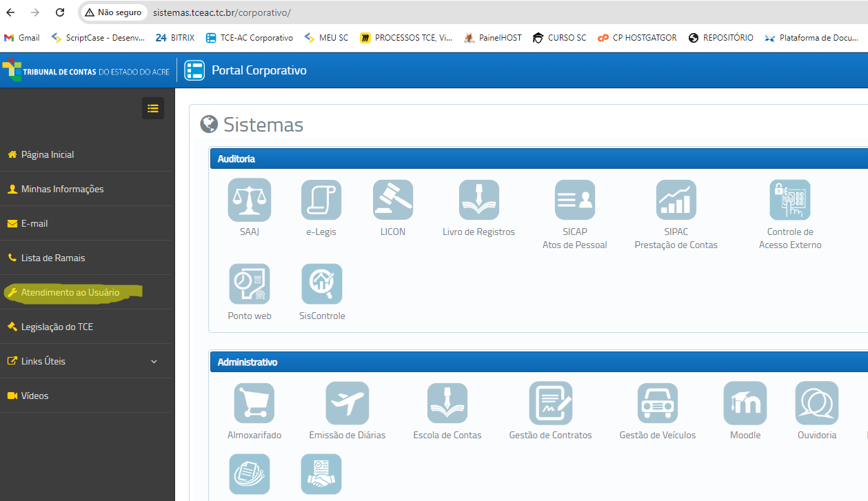The image size is (868, 501).
Task: Open the Gestão de Contratos icon
Action: pyautogui.click(x=551, y=403)
